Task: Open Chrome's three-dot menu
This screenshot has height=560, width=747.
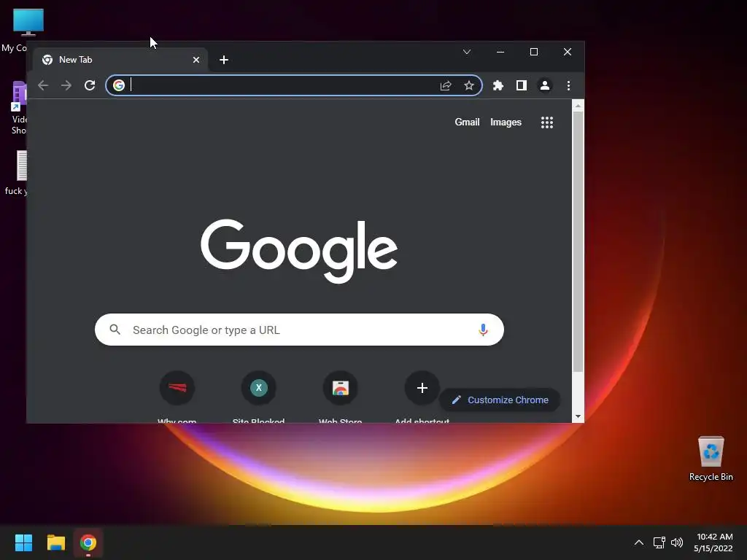Action: point(568,86)
